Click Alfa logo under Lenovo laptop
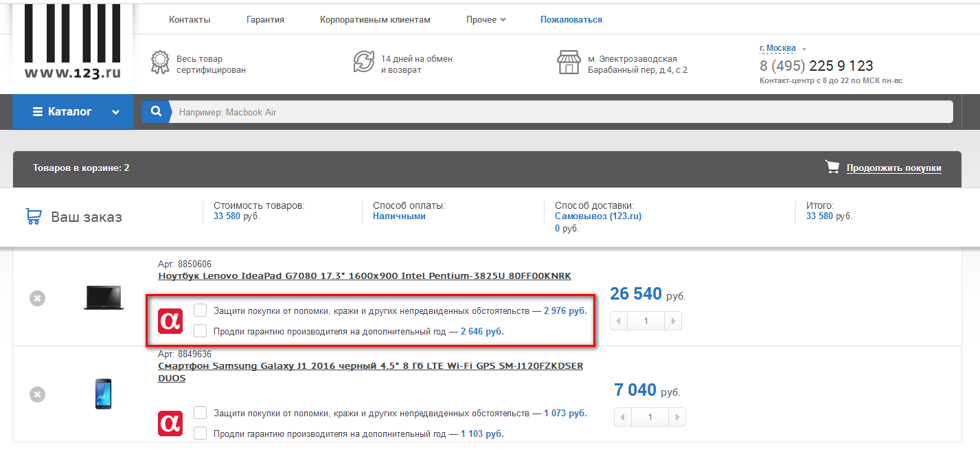This screenshot has width=980, height=474. click(170, 321)
